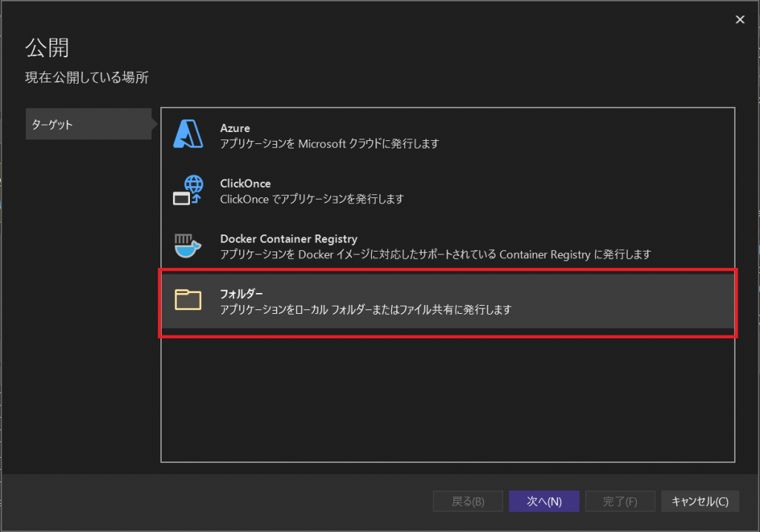Click the ClickOnce globe icon
This screenshot has height=532, width=760.
(188, 190)
